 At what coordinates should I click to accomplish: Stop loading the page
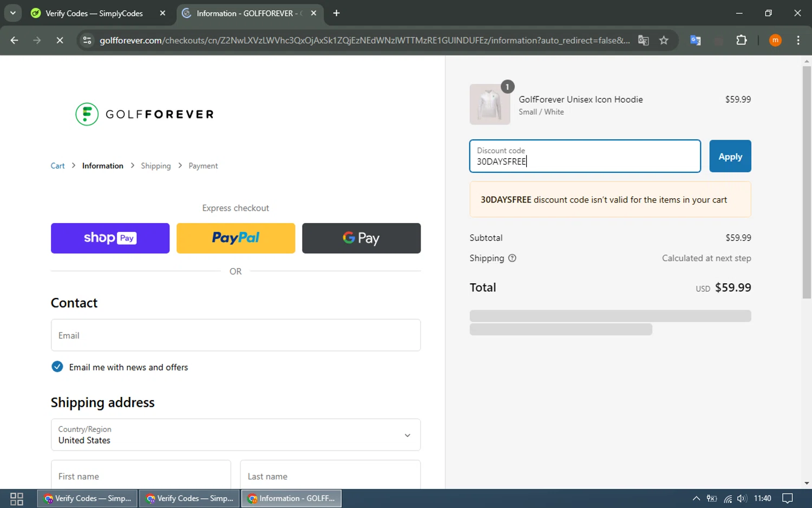pos(60,40)
